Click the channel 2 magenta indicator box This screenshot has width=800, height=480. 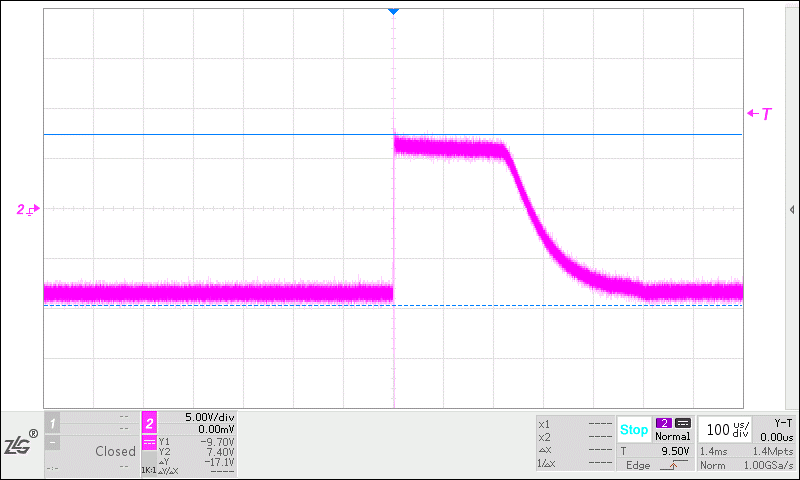[x=149, y=423]
